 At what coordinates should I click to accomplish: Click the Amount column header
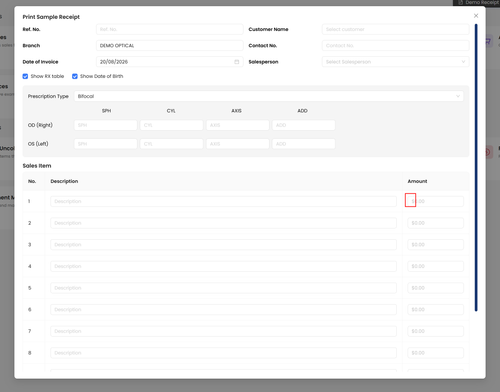coord(417,181)
